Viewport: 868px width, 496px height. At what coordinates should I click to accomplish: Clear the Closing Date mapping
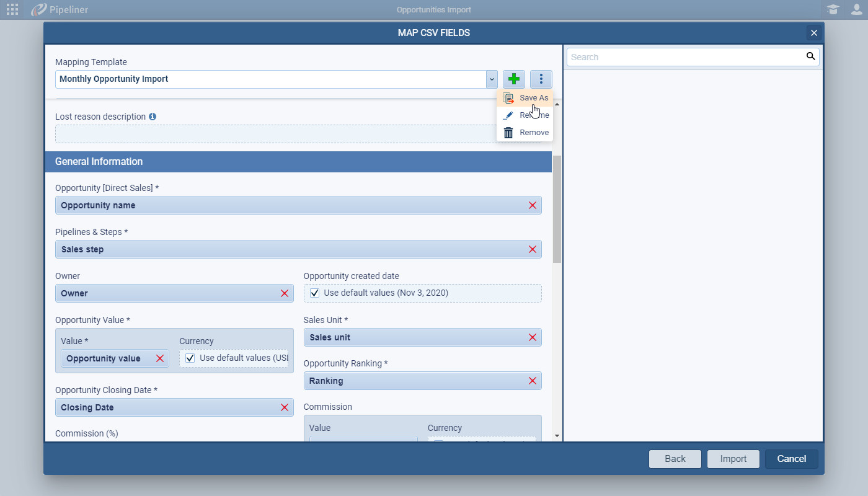(x=285, y=407)
